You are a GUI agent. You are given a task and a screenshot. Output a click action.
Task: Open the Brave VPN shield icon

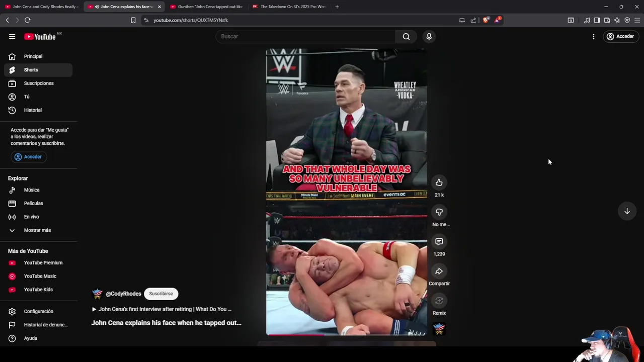627,20
